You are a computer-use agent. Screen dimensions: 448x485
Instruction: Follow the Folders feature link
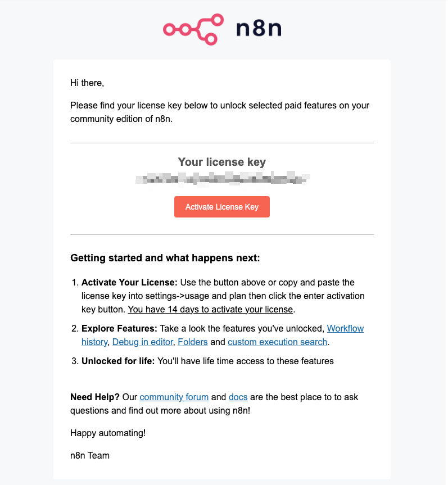(x=193, y=342)
